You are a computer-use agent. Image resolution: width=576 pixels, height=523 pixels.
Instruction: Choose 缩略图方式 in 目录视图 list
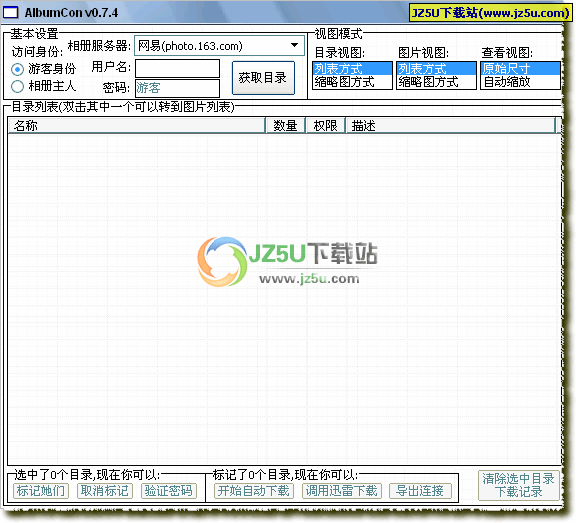[x=352, y=82]
